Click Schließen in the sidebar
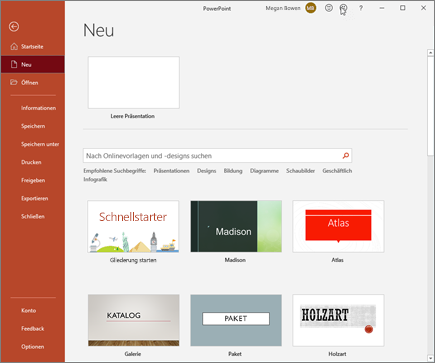Screen dimensions: 435x363 (33, 216)
